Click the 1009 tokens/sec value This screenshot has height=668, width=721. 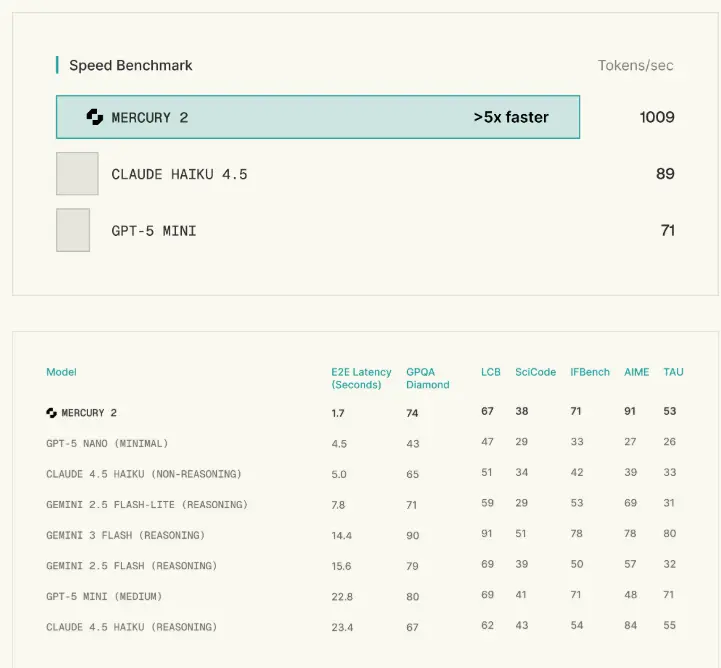(656, 117)
